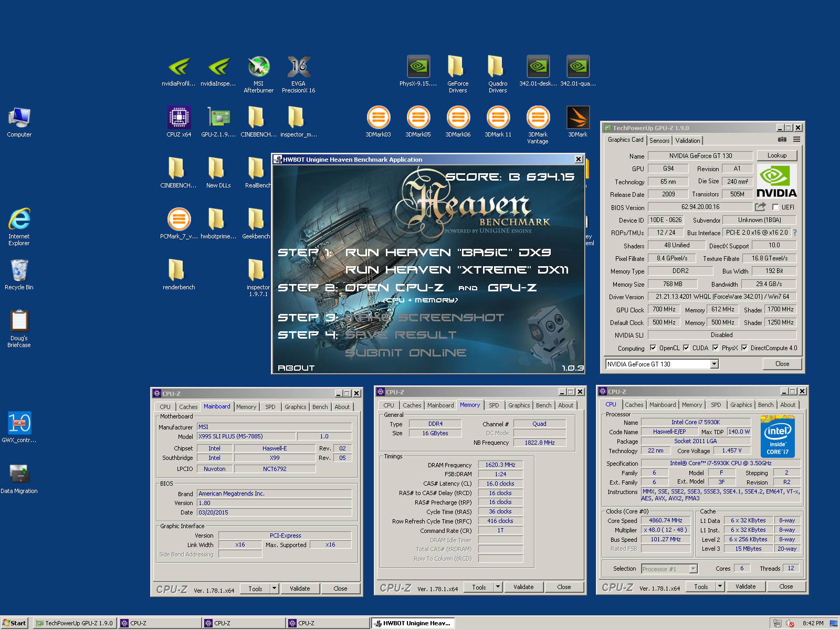Open the New DLLs folder
The height and width of the screenshot is (630, 840).
[218, 173]
